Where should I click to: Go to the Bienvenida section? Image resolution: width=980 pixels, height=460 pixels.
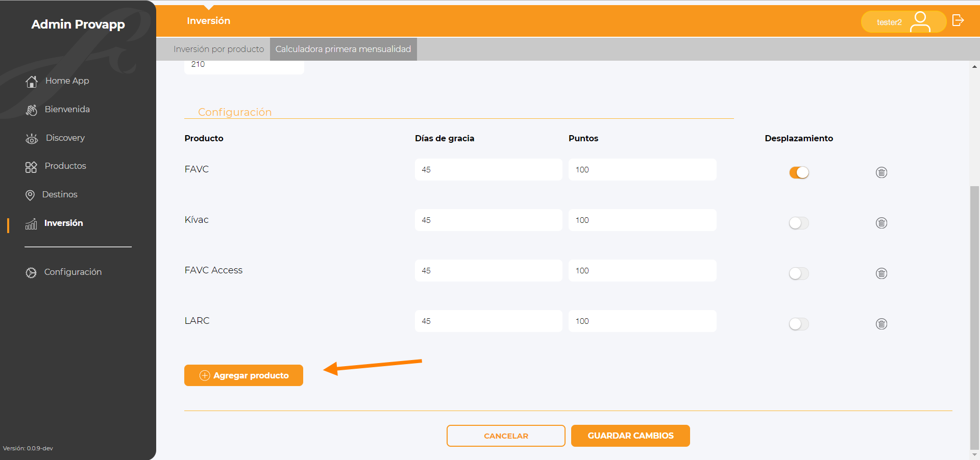[67, 109]
